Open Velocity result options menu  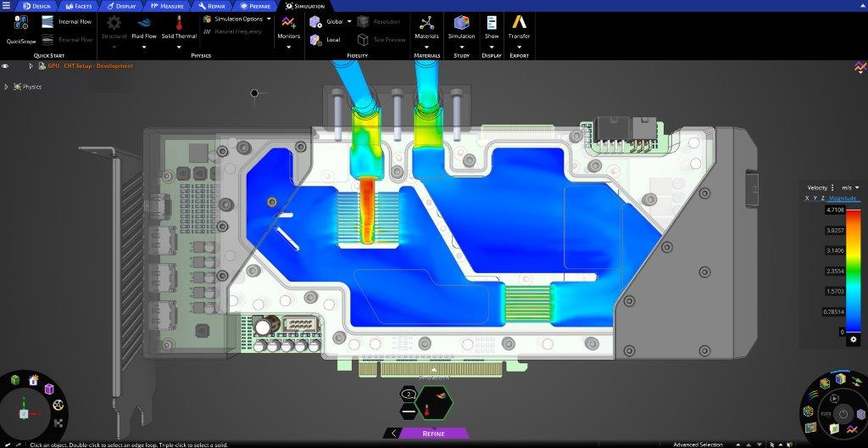click(x=832, y=188)
